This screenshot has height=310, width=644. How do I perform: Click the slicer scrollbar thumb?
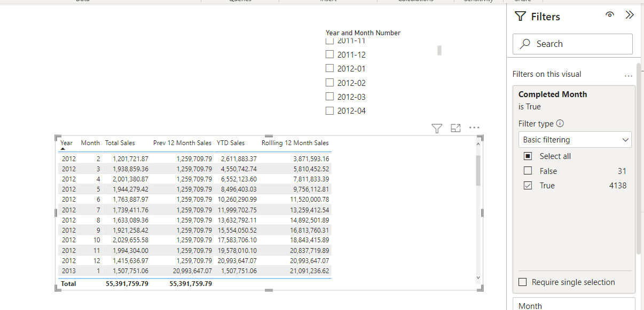pyautogui.click(x=439, y=50)
